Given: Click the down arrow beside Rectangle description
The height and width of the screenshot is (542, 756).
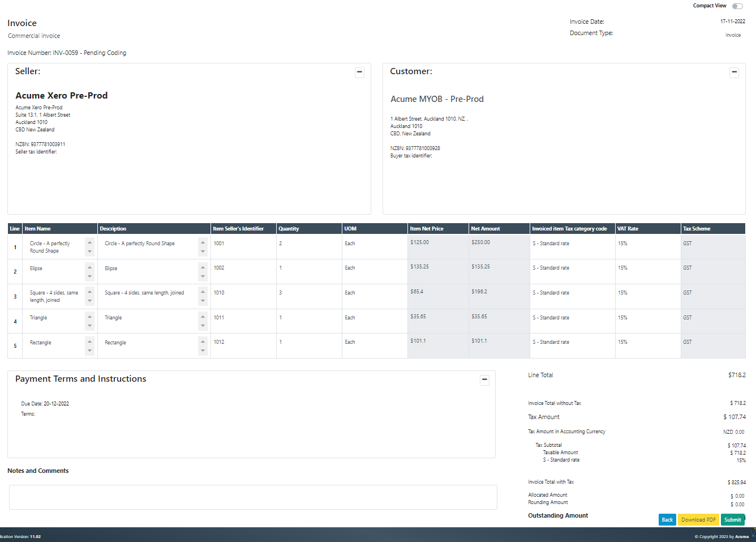Looking at the screenshot, I should click(x=203, y=350).
